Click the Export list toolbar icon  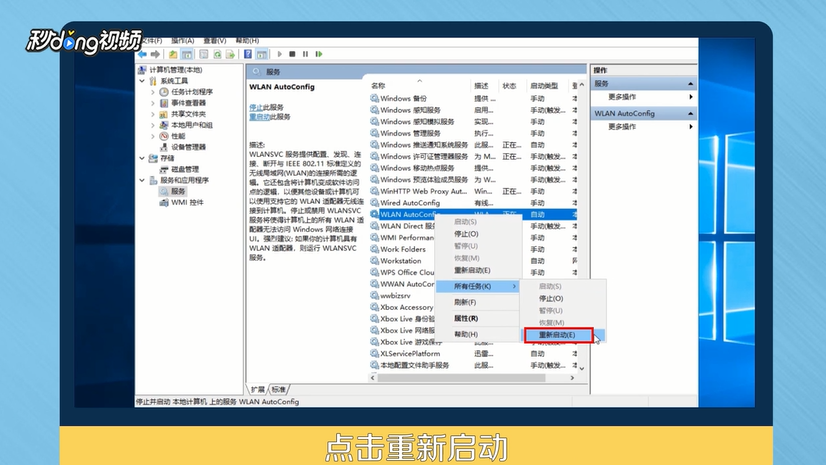point(230,54)
